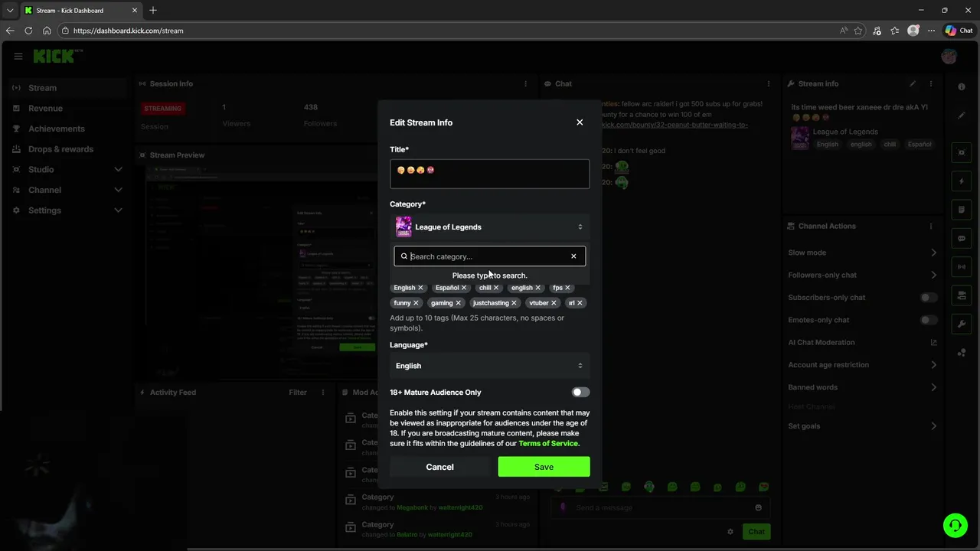The image size is (980, 551).
Task: Open Chat panel options menu
Action: (x=769, y=83)
